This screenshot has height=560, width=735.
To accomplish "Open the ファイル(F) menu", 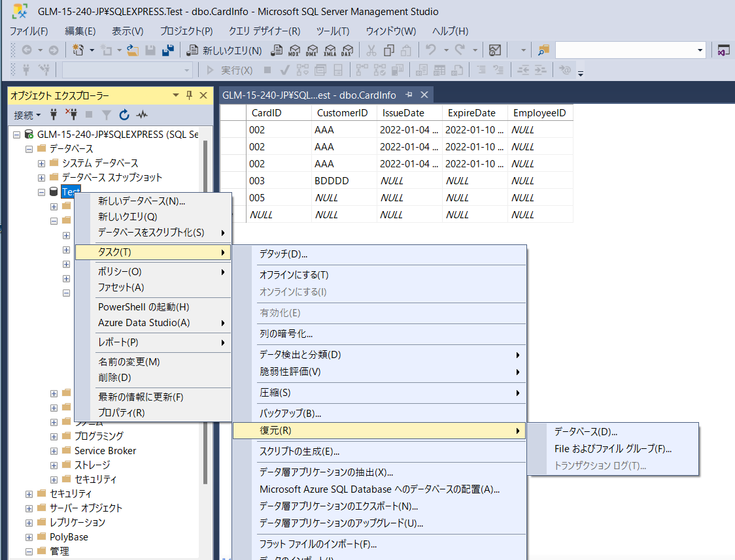I will (29, 31).
